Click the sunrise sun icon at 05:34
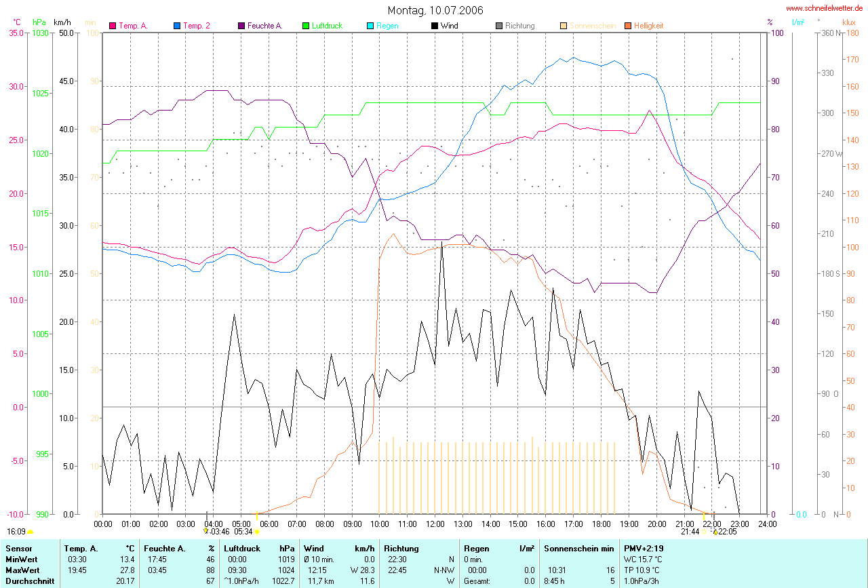The width and height of the screenshot is (868, 588). click(x=256, y=532)
